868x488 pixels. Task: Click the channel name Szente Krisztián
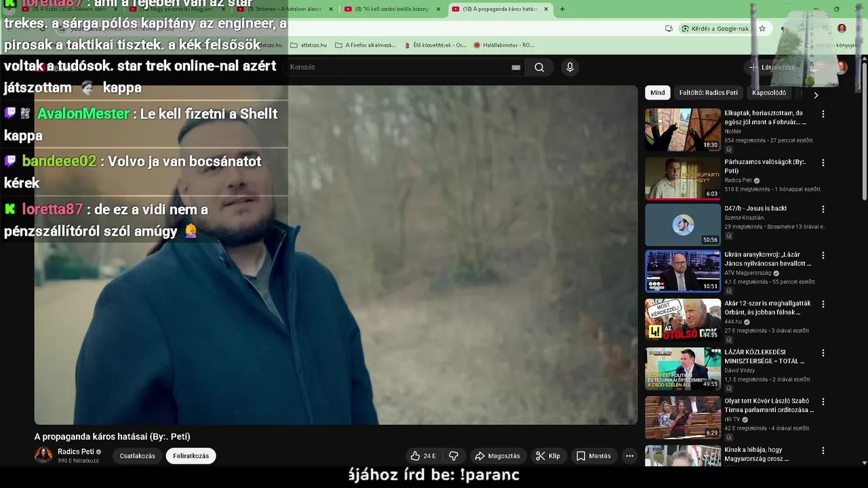pyautogui.click(x=744, y=218)
